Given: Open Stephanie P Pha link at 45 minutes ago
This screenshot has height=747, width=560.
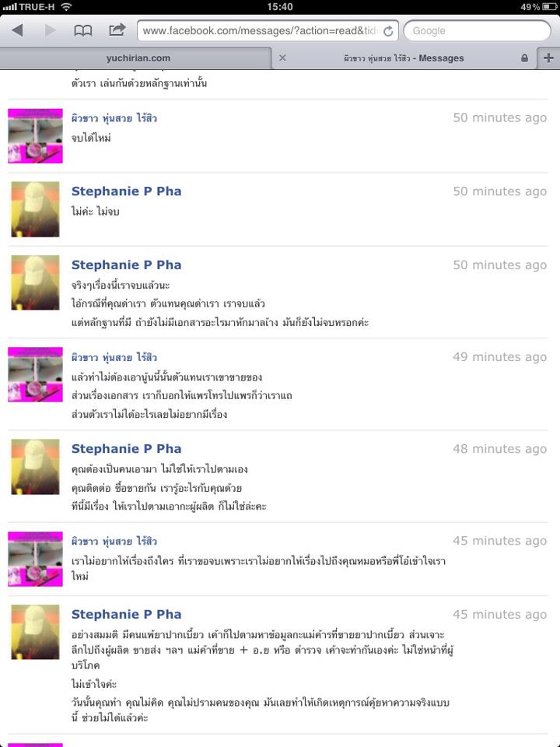Looking at the screenshot, I should [126, 615].
